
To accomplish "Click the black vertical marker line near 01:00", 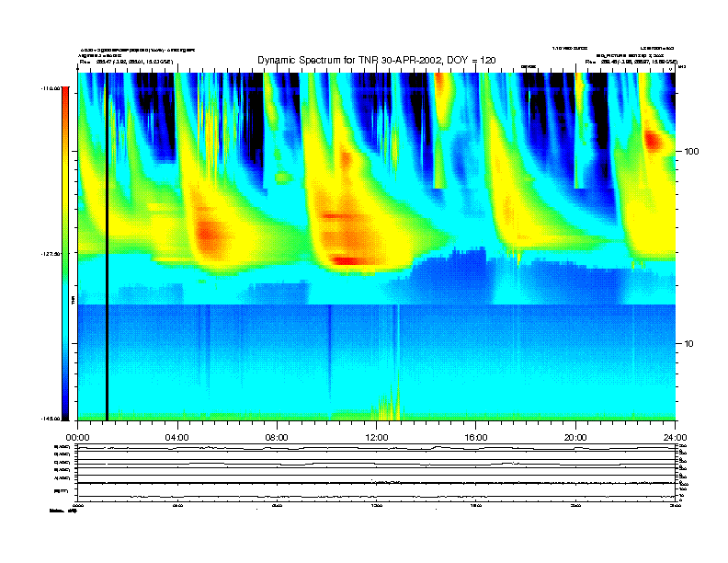I will [x=107, y=247].
